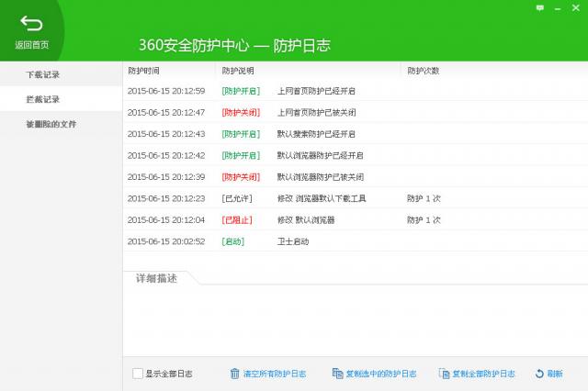Click the 防护次数 column header
Viewport: 588px width, 391px height.
coord(424,71)
